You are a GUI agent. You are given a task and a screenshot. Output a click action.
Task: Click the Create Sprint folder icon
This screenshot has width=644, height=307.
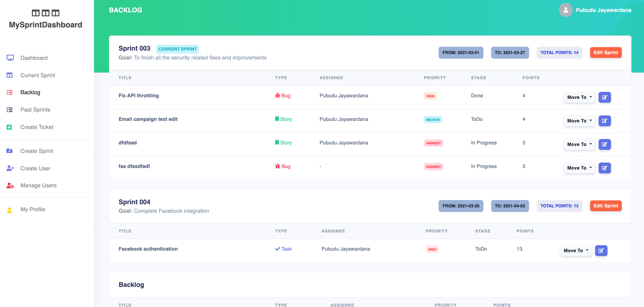9,151
